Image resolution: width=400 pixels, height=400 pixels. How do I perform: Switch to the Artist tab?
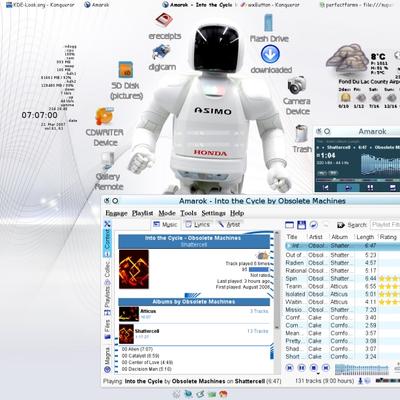[229, 225]
